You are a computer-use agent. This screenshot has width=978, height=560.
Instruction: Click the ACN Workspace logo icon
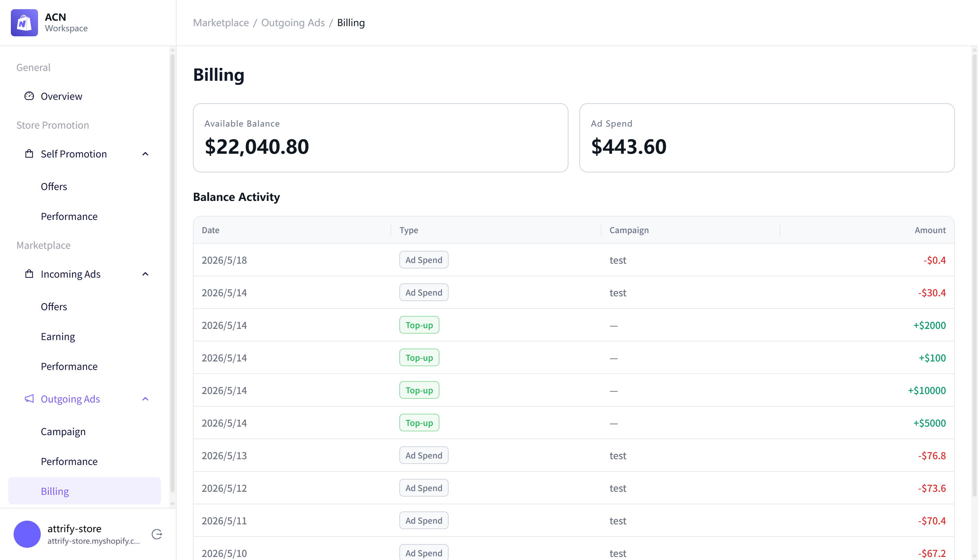point(24,23)
